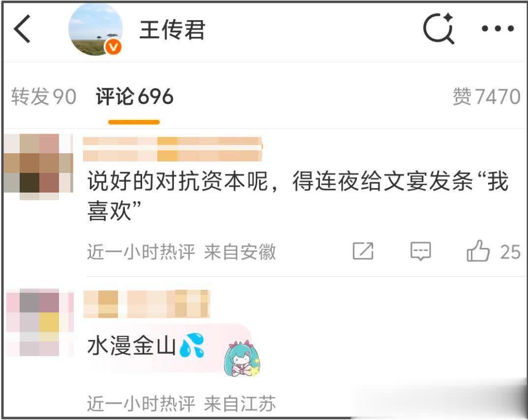The height and width of the screenshot is (420, 528).
Task: Open the AI search icon
Action: point(439,28)
